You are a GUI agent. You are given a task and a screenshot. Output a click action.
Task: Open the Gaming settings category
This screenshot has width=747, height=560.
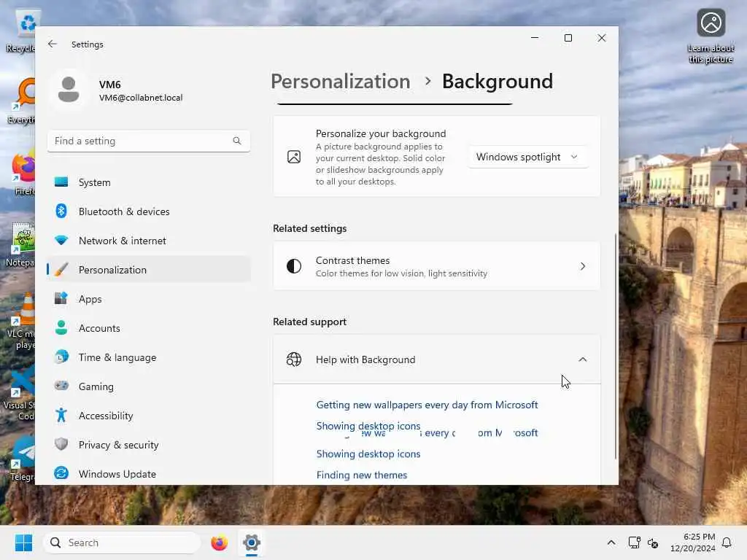pos(149,386)
